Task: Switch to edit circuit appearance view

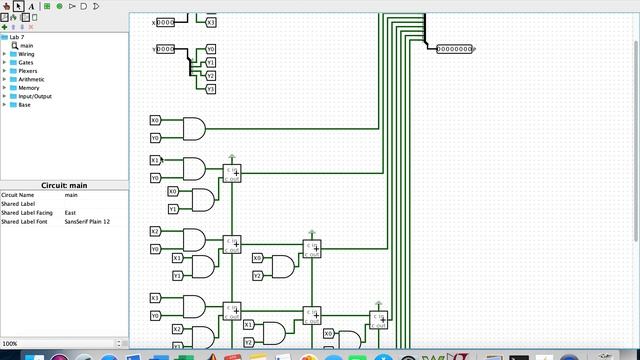Action: (35, 17)
